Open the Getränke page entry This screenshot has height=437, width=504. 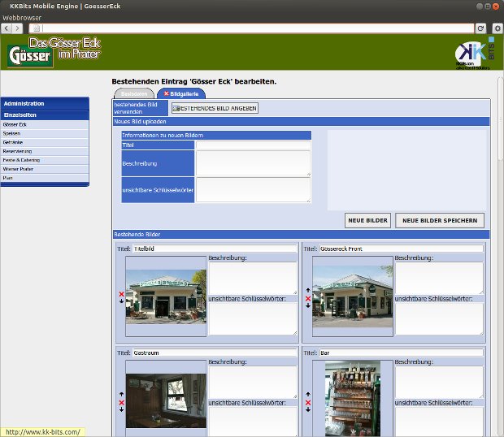click(45, 142)
